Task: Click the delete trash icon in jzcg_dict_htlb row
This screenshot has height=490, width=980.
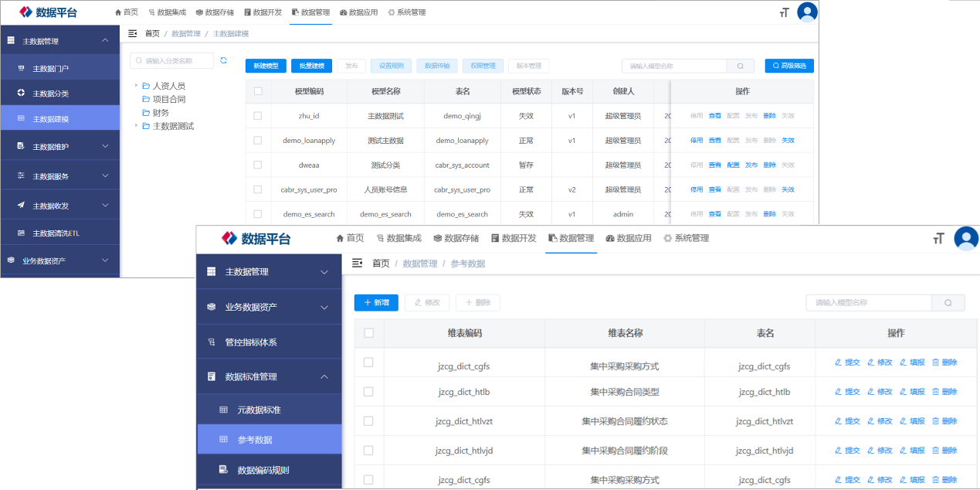Action: click(935, 392)
